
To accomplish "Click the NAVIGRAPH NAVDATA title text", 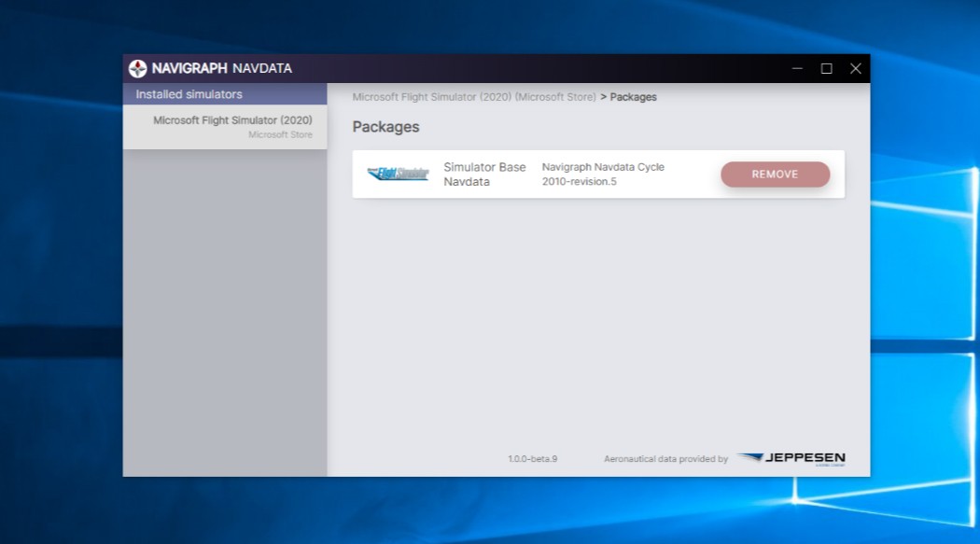I will point(221,69).
